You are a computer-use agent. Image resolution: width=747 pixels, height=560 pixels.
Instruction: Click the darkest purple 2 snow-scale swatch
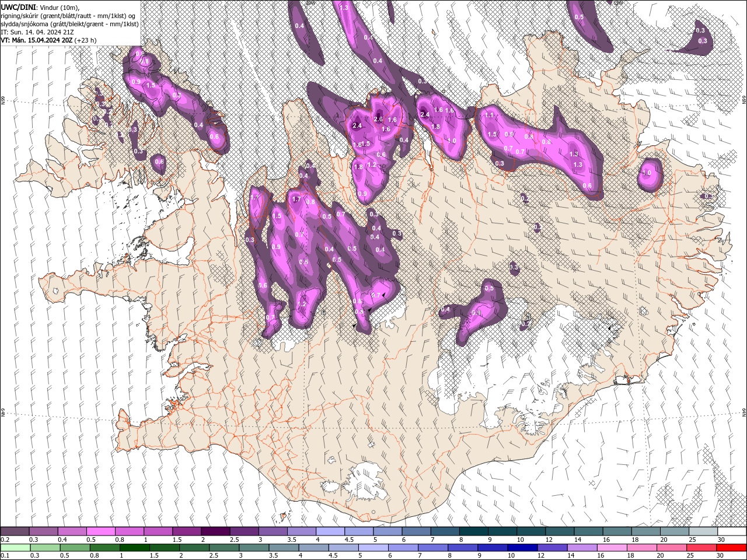215,531
